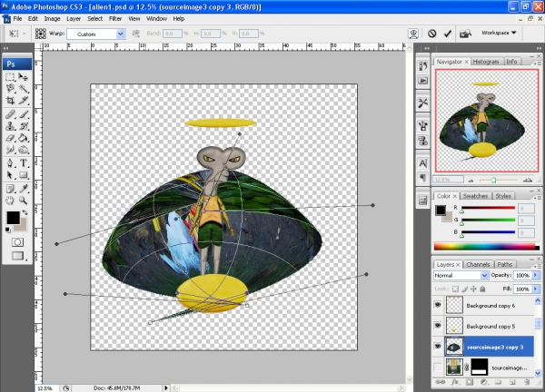545x392 pixels.
Task: Click the Navigator zoom percentage field
Action: tap(448, 180)
